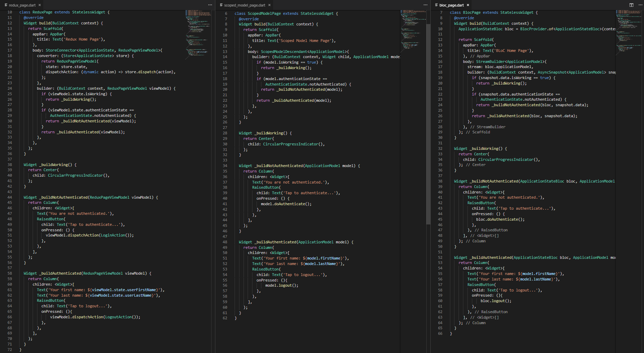Screen dimensions: 644x353
Task: Click the '// StreamBuilder' comment in bloc_page.dart
Action: 488,127
